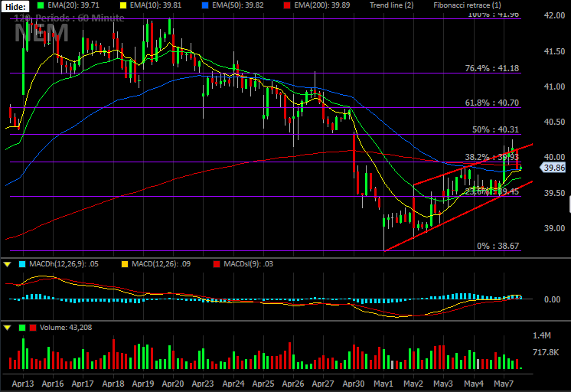
Task: Click 39.00 on the price axis
Action: 554,228
